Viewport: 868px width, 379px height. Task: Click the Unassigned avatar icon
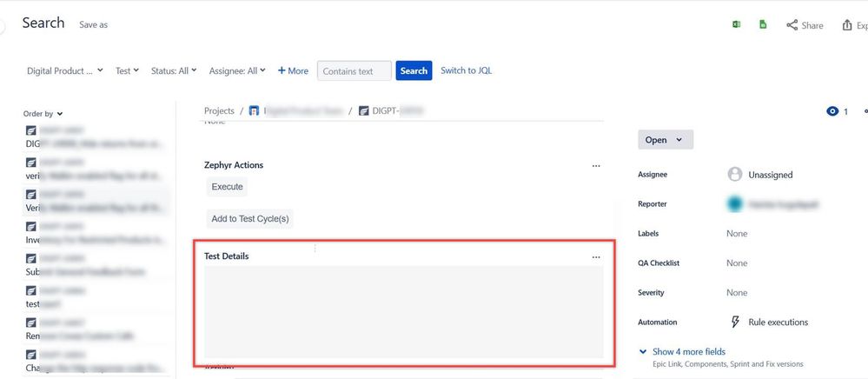[x=734, y=175]
